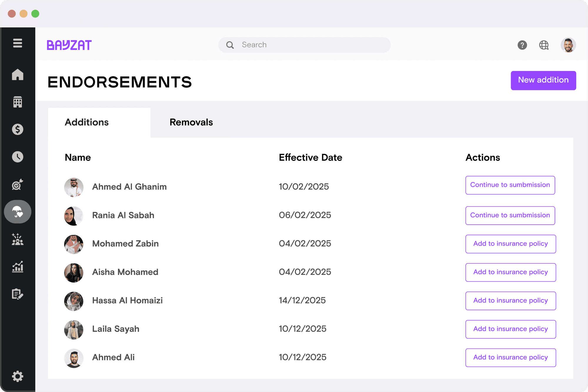This screenshot has width=588, height=392.
Task: Open the Home dashboard icon
Action: tap(18, 75)
